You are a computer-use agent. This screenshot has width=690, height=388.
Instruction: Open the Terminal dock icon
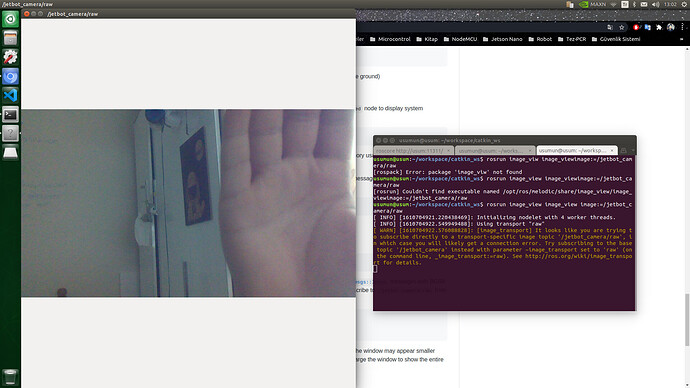point(10,115)
